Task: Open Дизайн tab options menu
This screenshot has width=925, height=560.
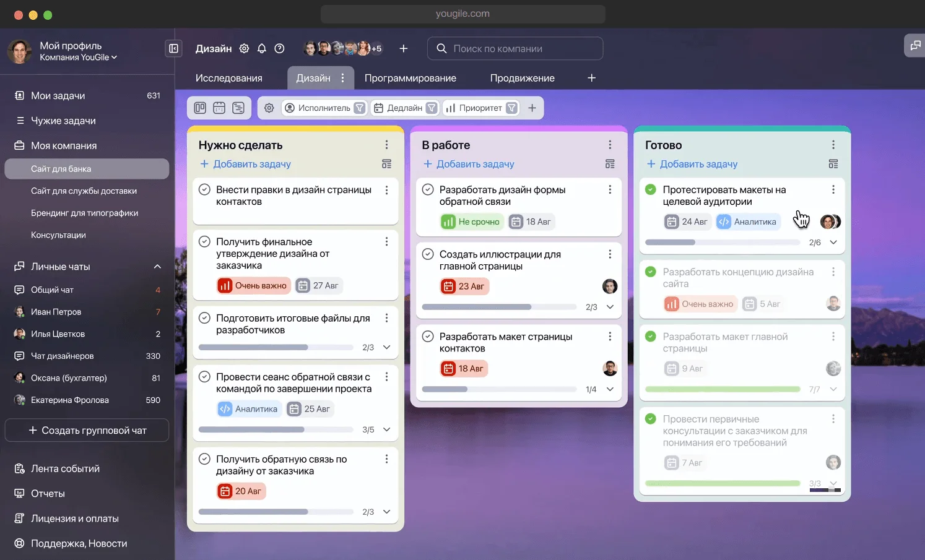Action: tap(342, 78)
